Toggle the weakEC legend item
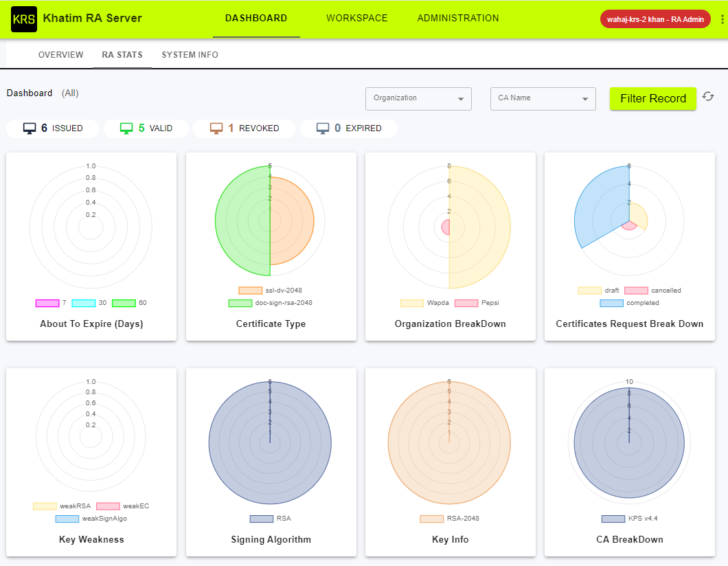The image size is (728, 566). click(122, 506)
